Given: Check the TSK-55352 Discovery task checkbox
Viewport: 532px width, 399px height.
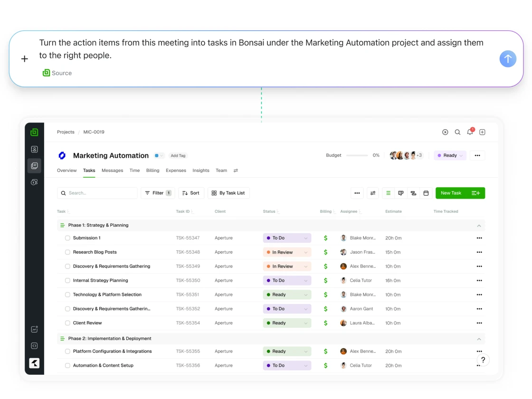Looking at the screenshot, I should click(x=67, y=309).
